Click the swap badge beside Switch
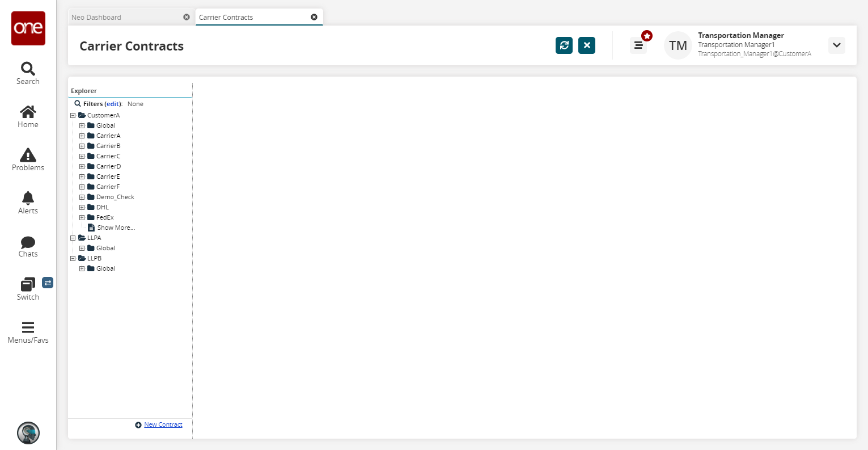Screen dimensions: 868x450 click(x=48, y=283)
